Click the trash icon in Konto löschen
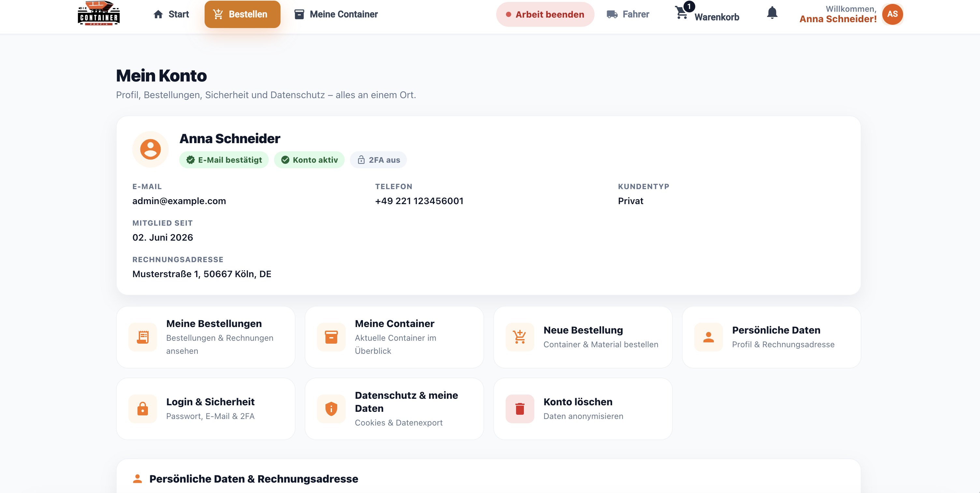This screenshot has height=493, width=980. 520,409
